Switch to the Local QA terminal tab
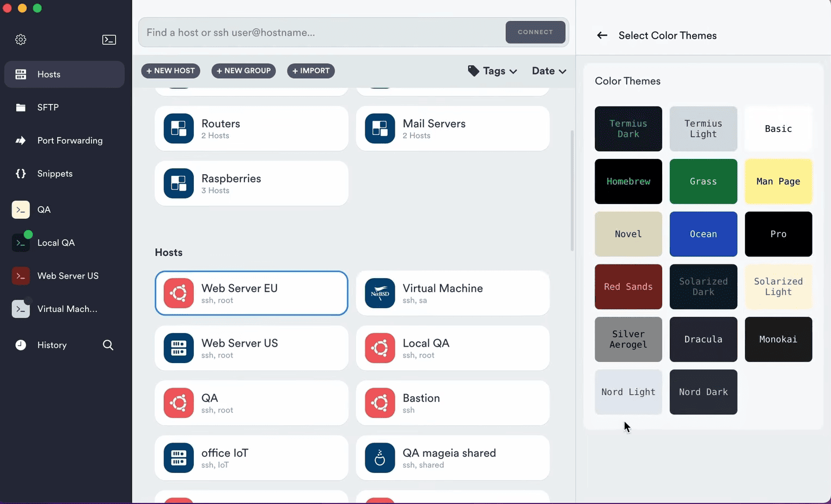The height and width of the screenshot is (504, 831). pyautogui.click(x=56, y=243)
